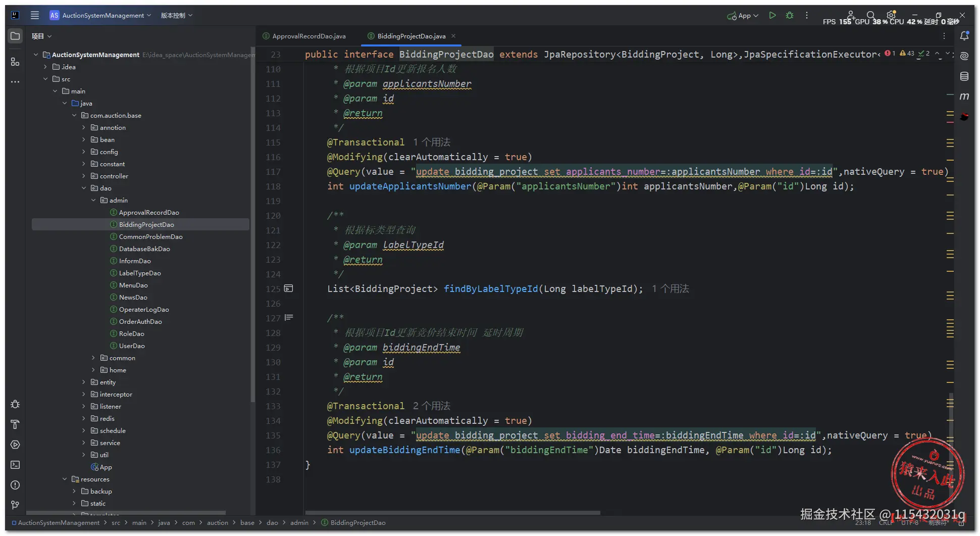
Task: Jump to the next highlighted problem
Action: [x=948, y=53]
